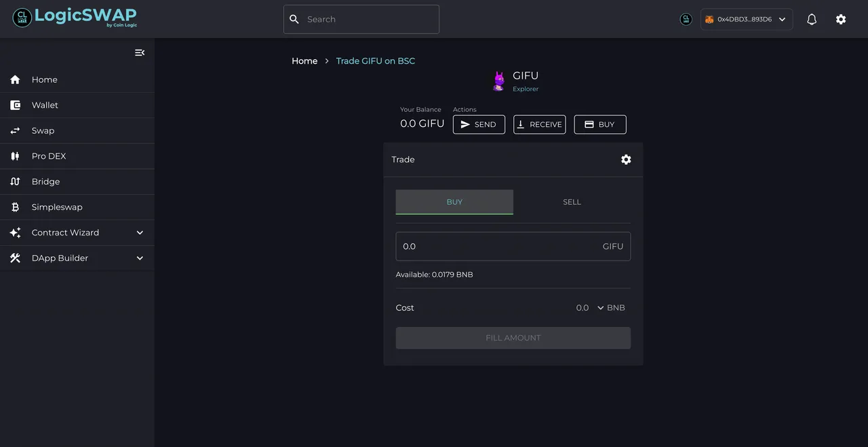The width and height of the screenshot is (868, 447).
Task: Click the LogicSWAP logo
Action: 75,18
